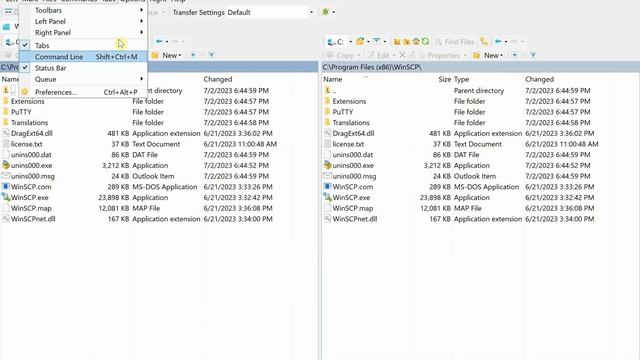
Task: Select Extensions folder in right panel
Action: 349,101
